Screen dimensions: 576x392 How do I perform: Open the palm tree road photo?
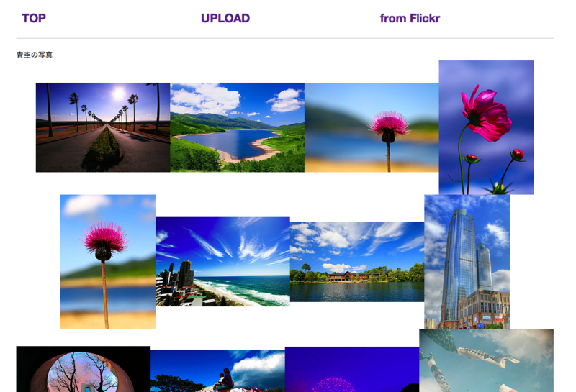point(103,127)
